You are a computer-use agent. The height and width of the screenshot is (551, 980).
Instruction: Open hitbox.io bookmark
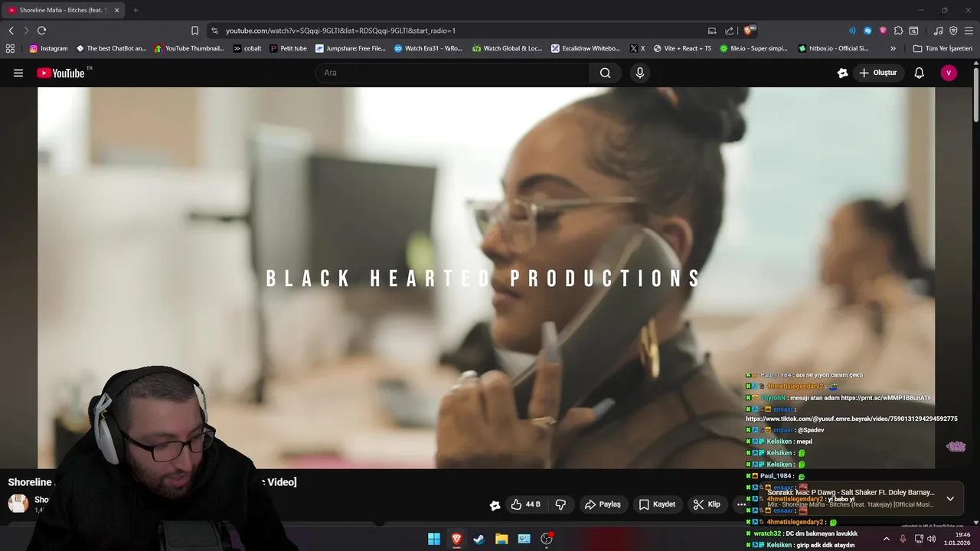pyautogui.click(x=833, y=48)
